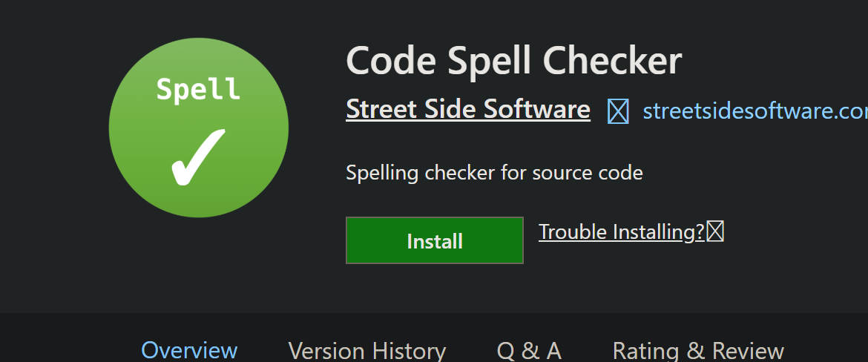
Task: Visit the streetsidesoftware.com website link
Action: [755, 111]
